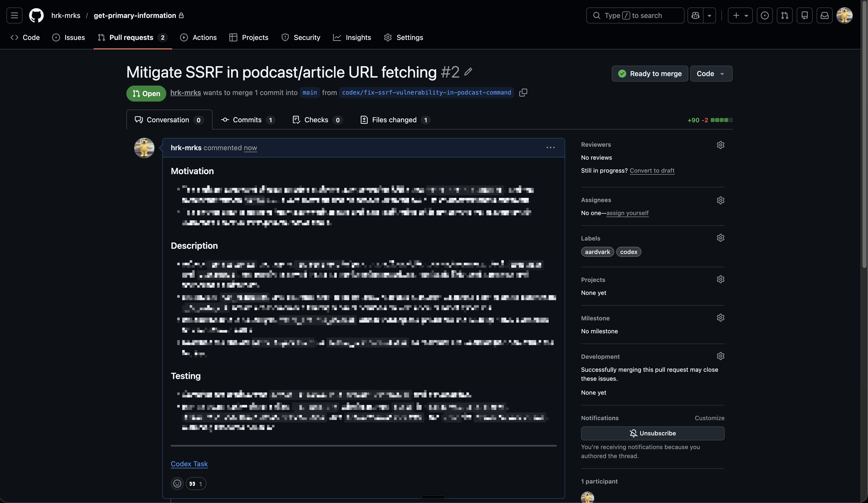868x503 pixels.
Task: Open the Reviewers settings gear
Action: pyautogui.click(x=721, y=145)
